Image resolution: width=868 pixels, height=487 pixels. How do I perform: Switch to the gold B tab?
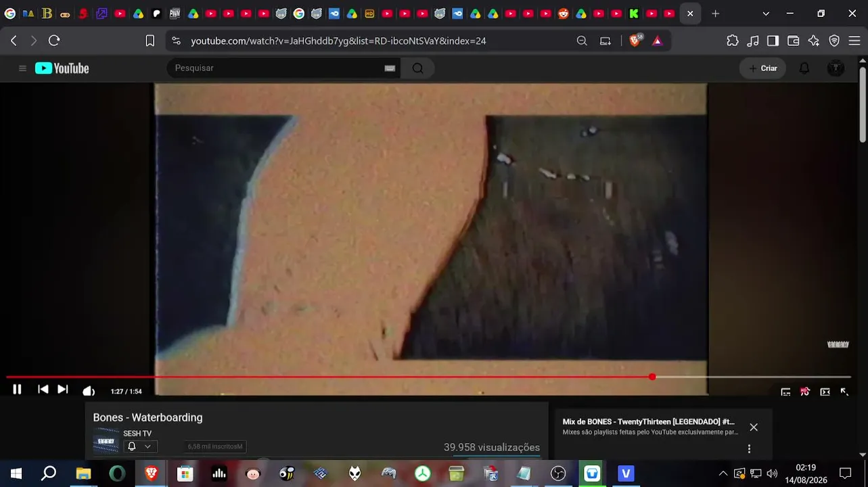[47, 14]
